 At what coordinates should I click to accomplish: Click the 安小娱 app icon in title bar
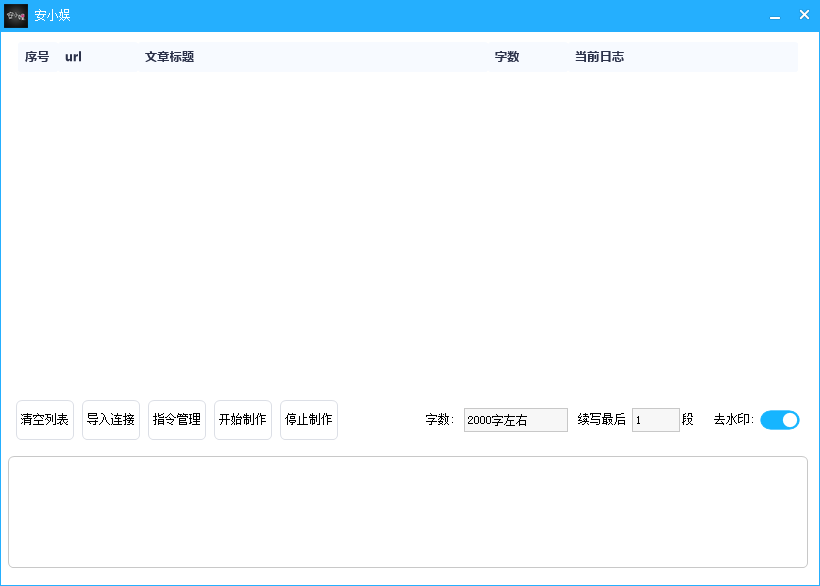point(16,15)
